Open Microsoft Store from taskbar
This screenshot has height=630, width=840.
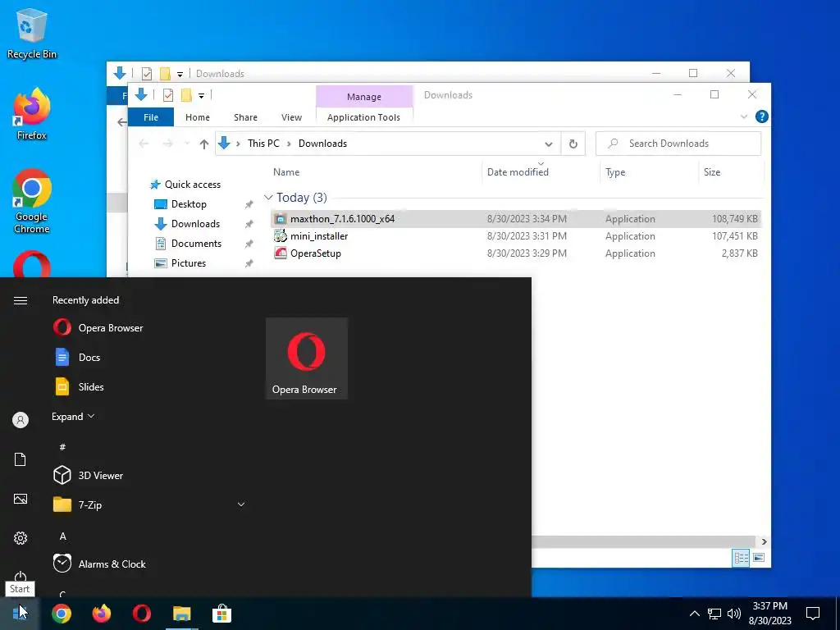221,614
